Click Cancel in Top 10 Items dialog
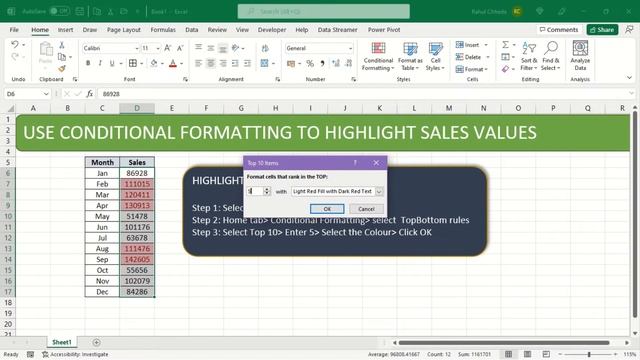Image resolution: width=640 pixels, height=360 pixels. tap(366, 209)
